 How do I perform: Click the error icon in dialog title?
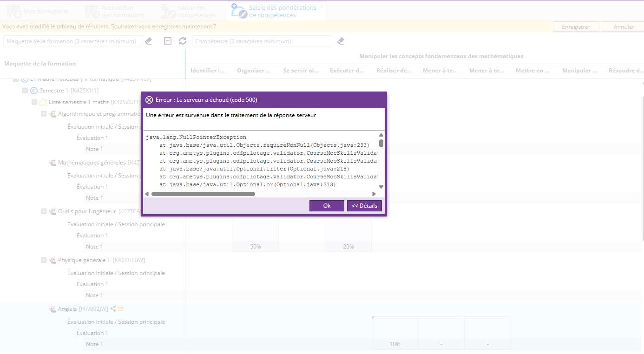pos(149,100)
